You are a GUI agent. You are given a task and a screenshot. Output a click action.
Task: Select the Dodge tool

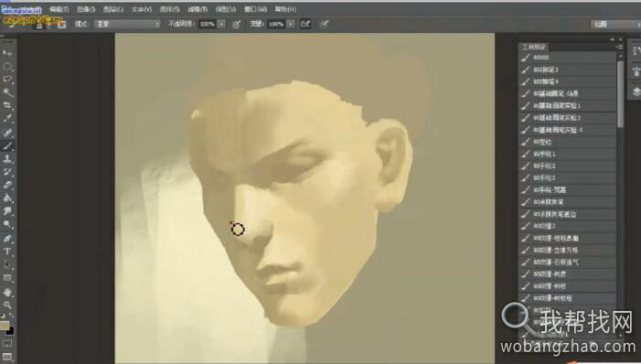[x=7, y=225]
